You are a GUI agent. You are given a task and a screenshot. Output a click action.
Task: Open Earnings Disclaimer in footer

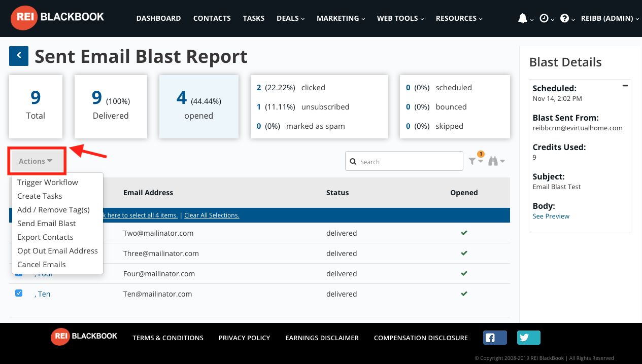coord(322,338)
